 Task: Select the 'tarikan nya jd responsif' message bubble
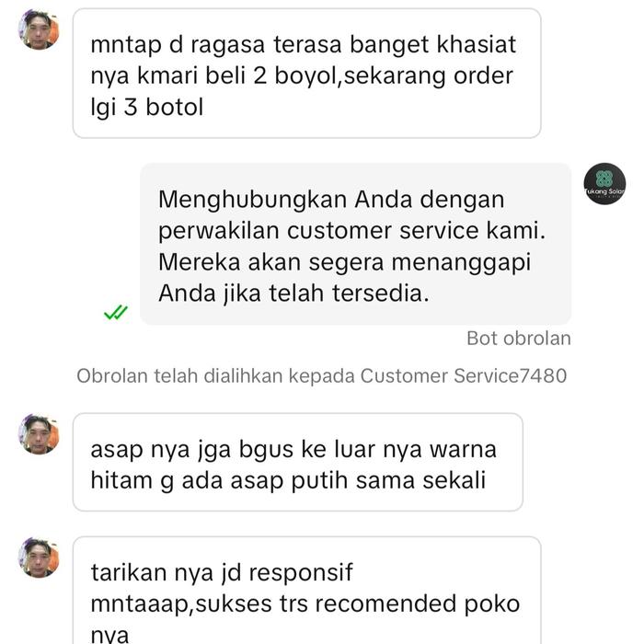coord(306,591)
